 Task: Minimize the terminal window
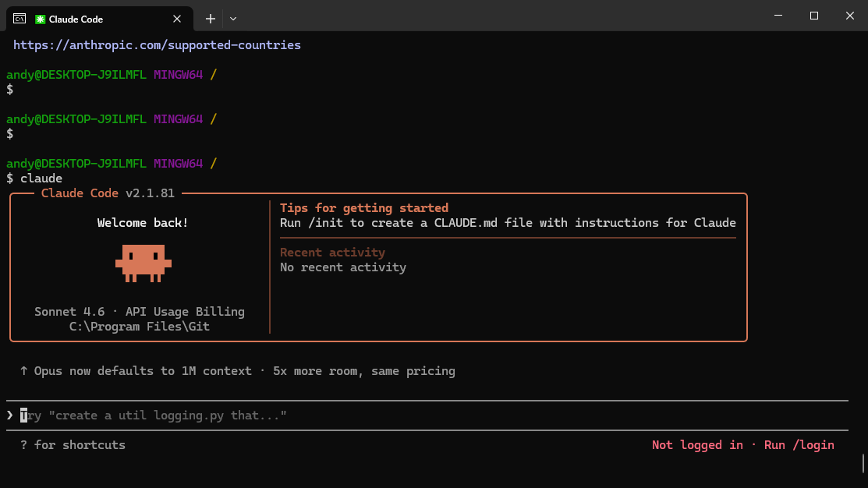click(778, 16)
